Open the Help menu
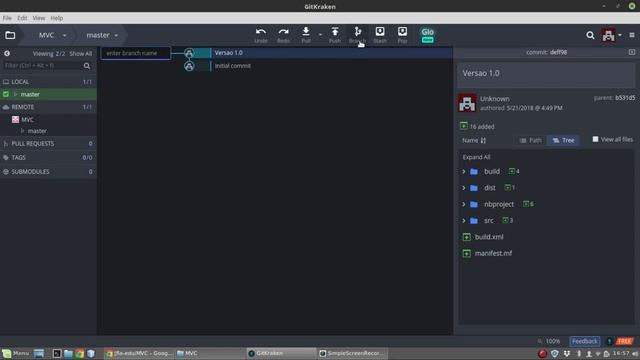The width and height of the screenshot is (640, 360). tap(57, 18)
